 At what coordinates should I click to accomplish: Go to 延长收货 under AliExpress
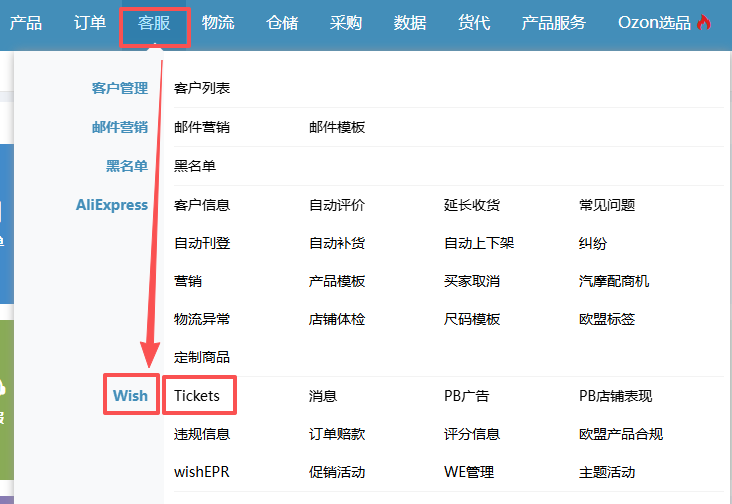[x=472, y=205]
